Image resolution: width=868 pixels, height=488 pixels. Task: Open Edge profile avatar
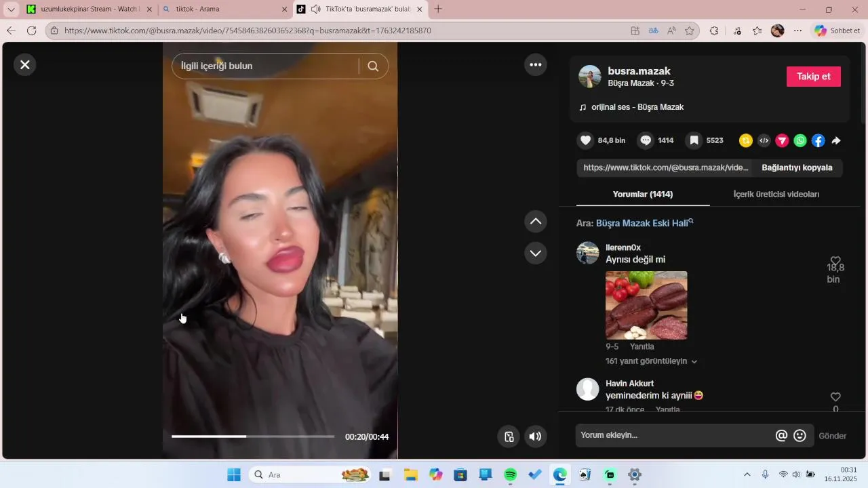(778, 30)
